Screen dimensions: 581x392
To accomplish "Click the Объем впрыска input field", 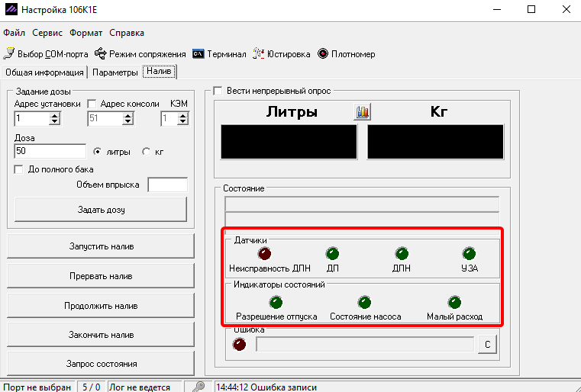I will tap(167, 185).
